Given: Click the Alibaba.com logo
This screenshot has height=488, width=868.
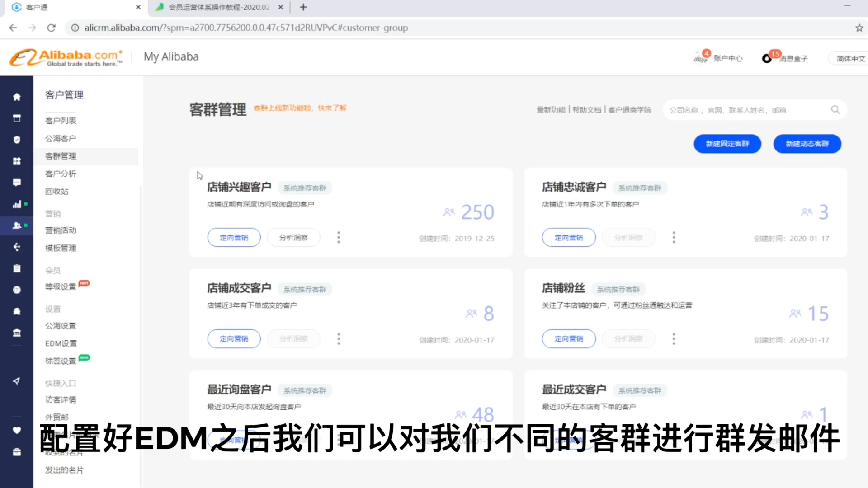Looking at the screenshot, I should point(66,58).
